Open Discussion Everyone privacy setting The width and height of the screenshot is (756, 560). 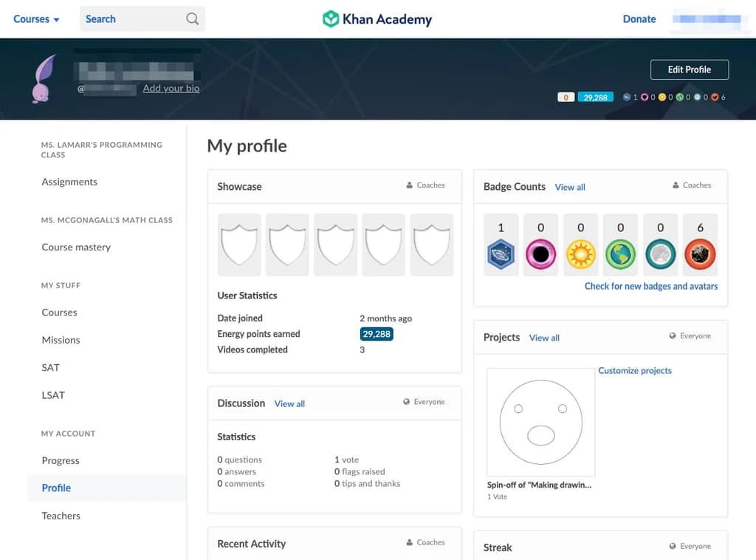pos(424,402)
